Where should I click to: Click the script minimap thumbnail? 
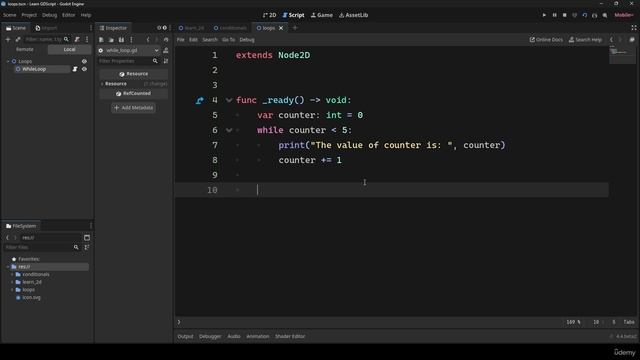(x=622, y=55)
